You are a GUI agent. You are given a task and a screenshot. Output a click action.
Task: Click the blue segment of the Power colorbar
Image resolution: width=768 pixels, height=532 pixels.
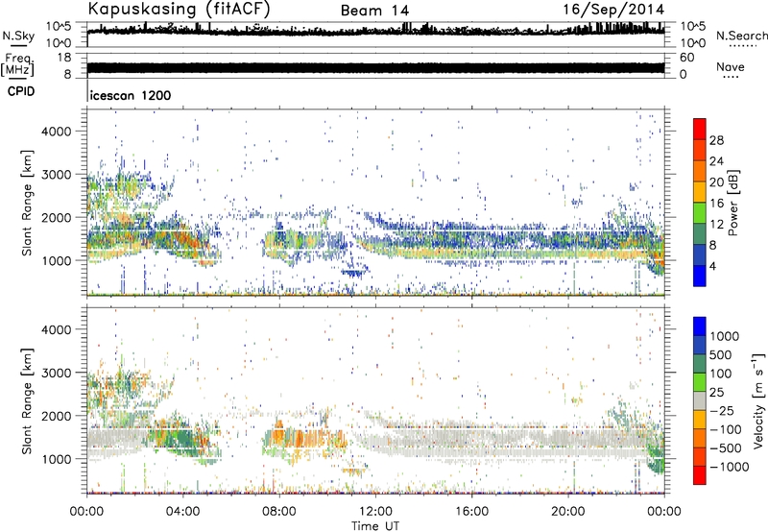tap(700, 276)
